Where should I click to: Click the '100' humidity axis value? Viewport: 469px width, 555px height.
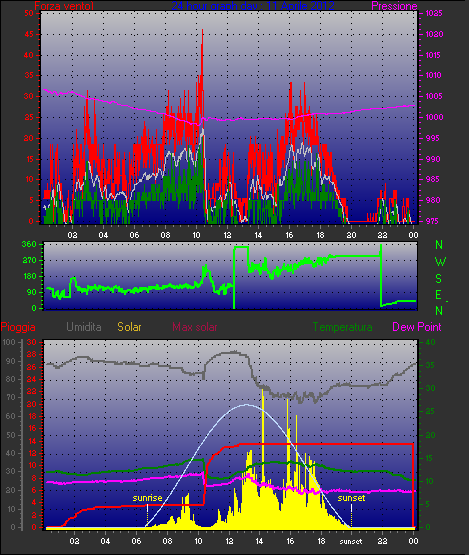coord(9,342)
